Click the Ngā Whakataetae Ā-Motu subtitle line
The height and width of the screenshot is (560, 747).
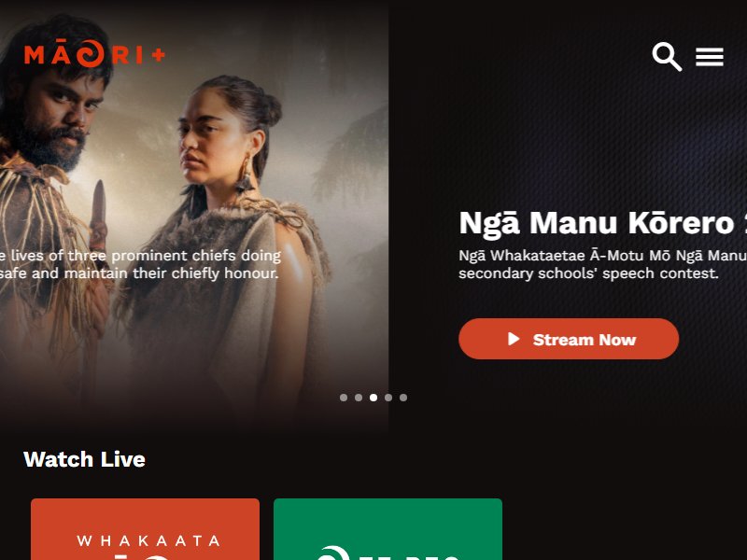(602, 256)
